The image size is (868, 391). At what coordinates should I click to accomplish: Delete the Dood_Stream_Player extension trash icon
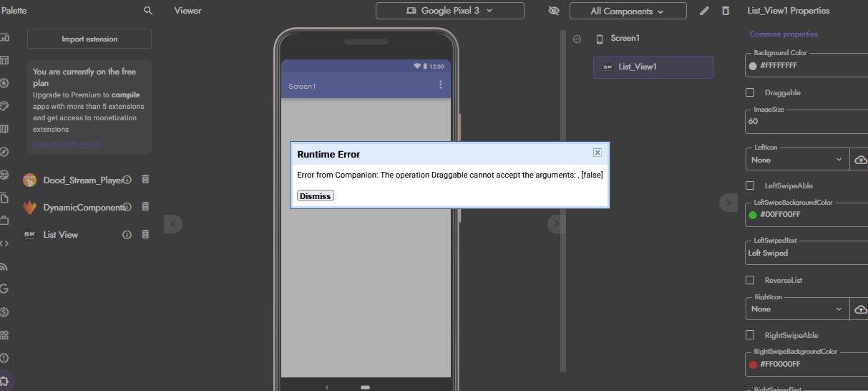(x=145, y=180)
